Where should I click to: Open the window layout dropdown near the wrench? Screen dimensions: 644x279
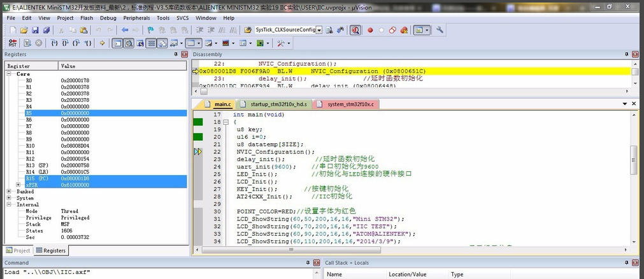coord(427,30)
